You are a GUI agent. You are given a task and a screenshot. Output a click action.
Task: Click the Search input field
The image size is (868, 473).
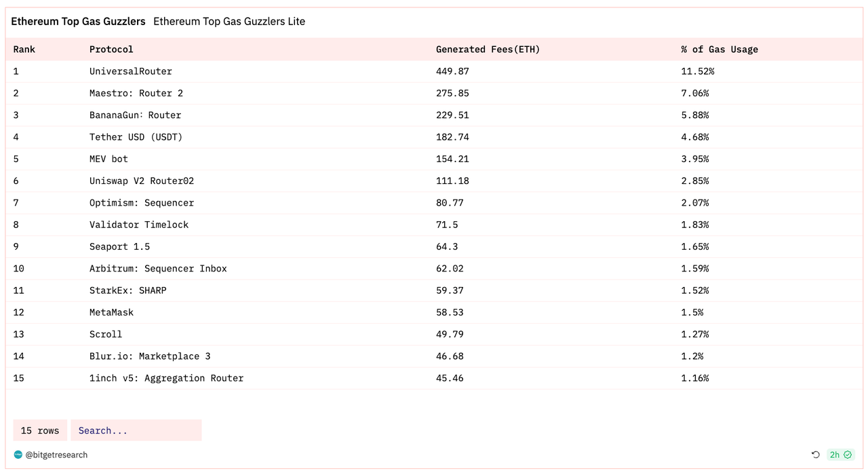click(136, 430)
